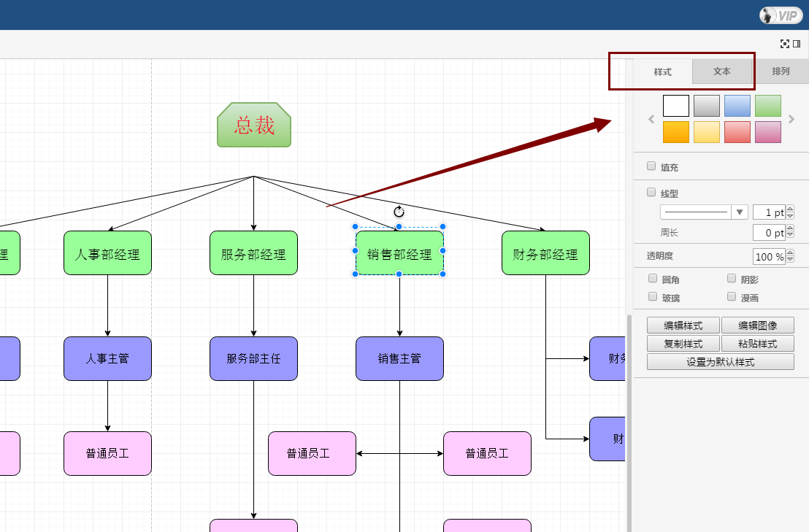Open the 排列 tab
This screenshot has width=809, height=532.
click(x=781, y=71)
